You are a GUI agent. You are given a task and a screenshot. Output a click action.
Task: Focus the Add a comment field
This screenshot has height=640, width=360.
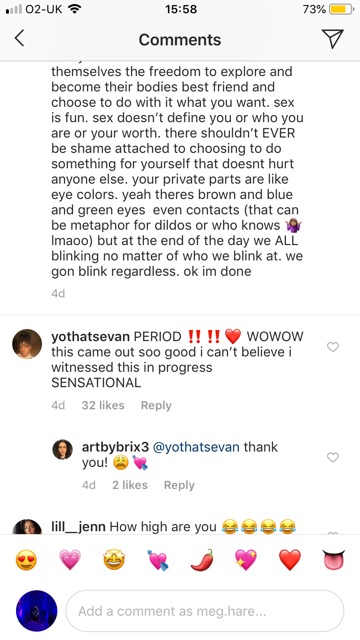click(205, 611)
